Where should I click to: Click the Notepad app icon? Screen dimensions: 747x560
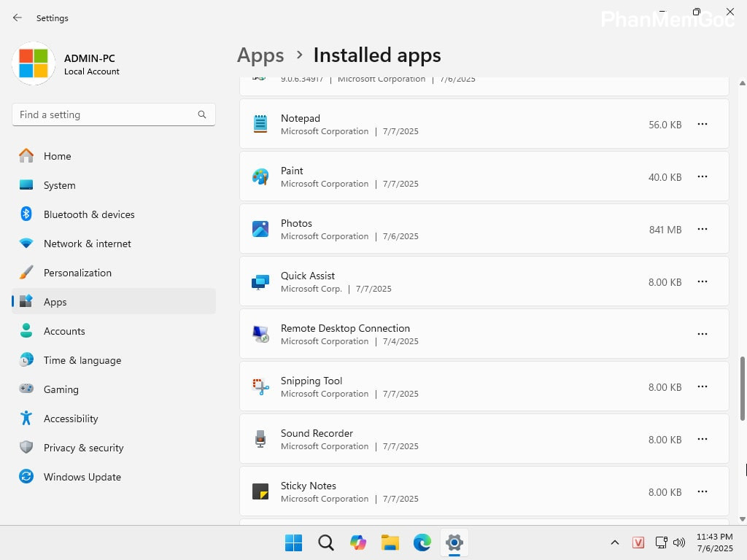[x=260, y=124]
